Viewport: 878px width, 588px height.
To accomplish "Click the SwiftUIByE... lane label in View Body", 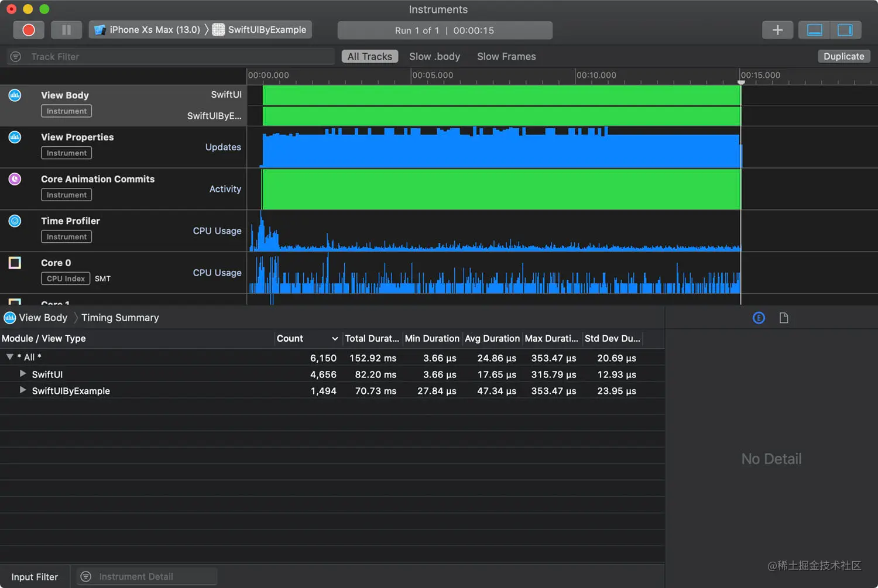I will pos(214,116).
